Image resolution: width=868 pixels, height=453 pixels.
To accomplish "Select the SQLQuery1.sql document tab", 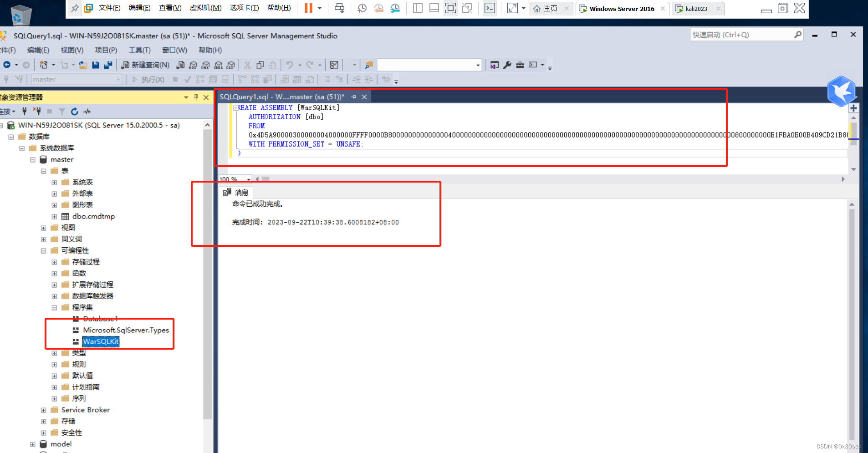I will (x=282, y=97).
